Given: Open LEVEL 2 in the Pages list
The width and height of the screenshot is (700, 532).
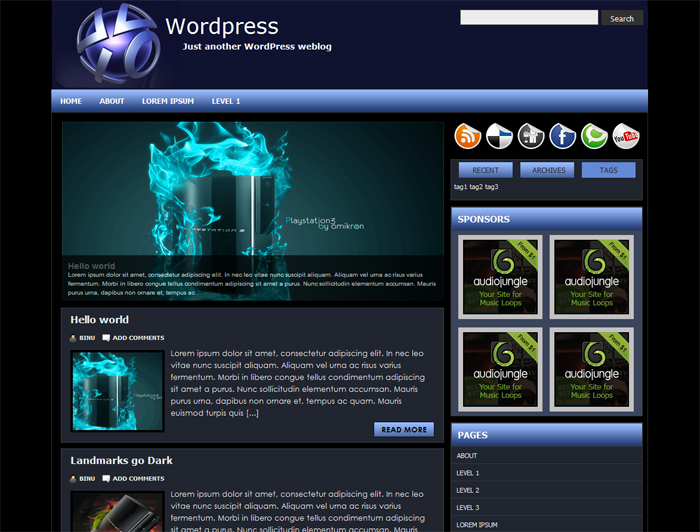Looking at the screenshot, I should click(x=468, y=490).
